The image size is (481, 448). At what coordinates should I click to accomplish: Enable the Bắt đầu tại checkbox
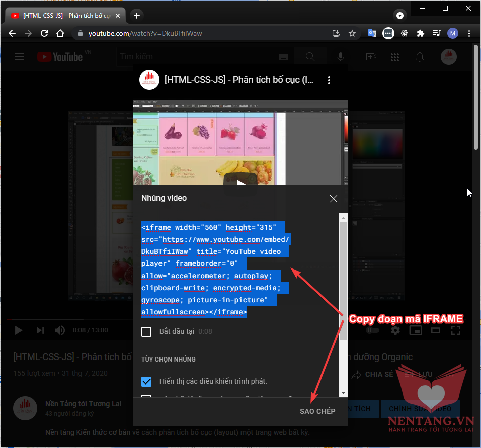[146, 332]
